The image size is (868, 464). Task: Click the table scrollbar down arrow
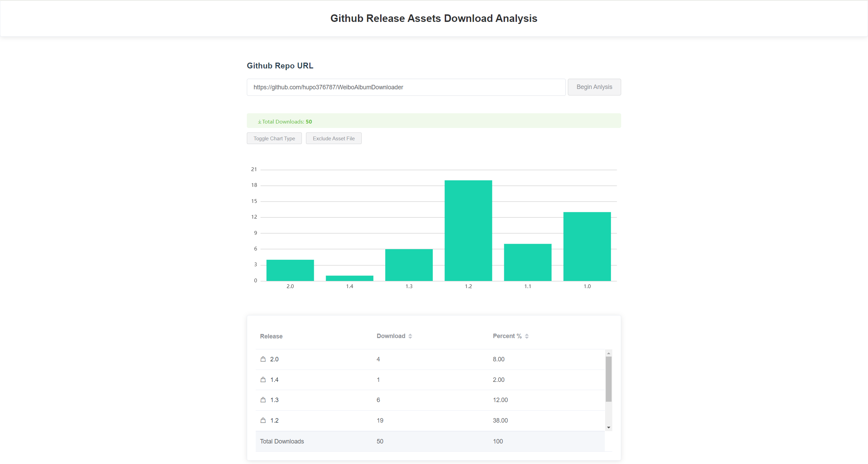click(609, 427)
